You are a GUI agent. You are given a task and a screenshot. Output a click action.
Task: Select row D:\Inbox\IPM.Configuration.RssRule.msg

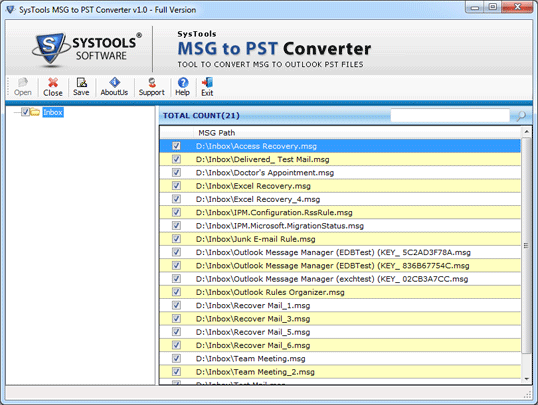(x=340, y=212)
